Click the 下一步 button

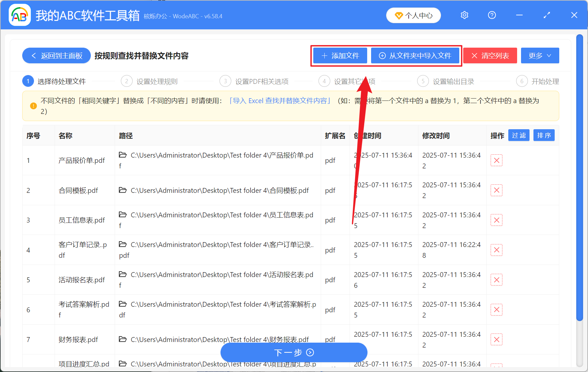(294, 352)
